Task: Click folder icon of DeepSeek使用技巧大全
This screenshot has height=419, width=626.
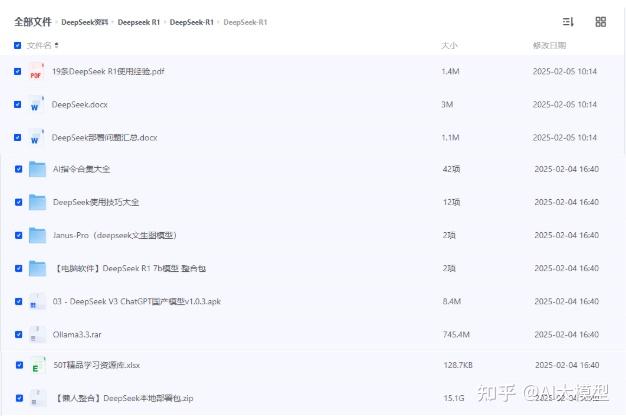Action: pos(37,202)
